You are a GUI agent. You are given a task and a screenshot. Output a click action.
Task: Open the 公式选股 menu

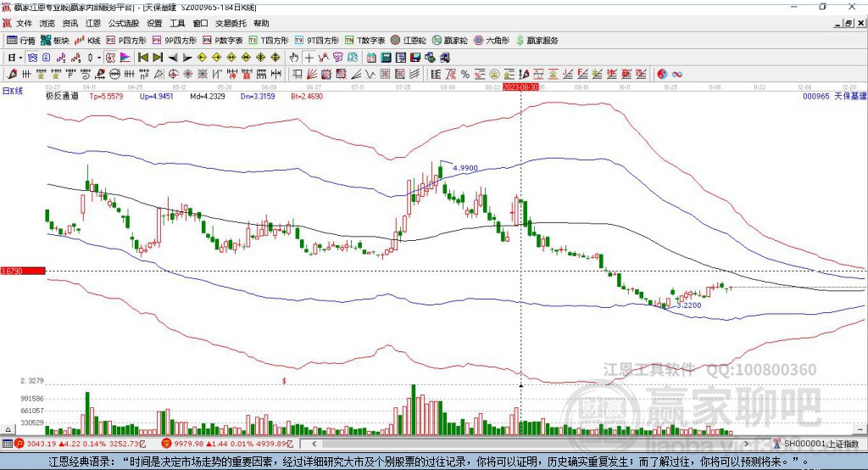pyautogui.click(x=124, y=23)
